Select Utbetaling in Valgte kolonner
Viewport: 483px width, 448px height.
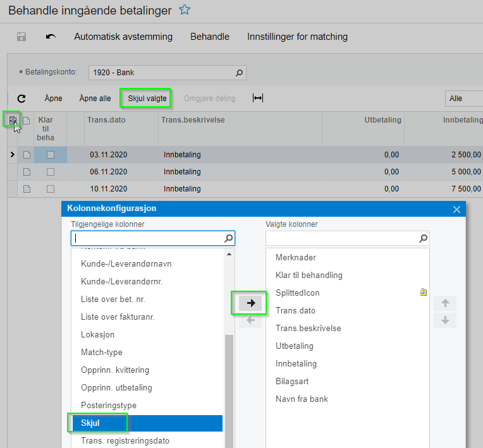coord(295,346)
